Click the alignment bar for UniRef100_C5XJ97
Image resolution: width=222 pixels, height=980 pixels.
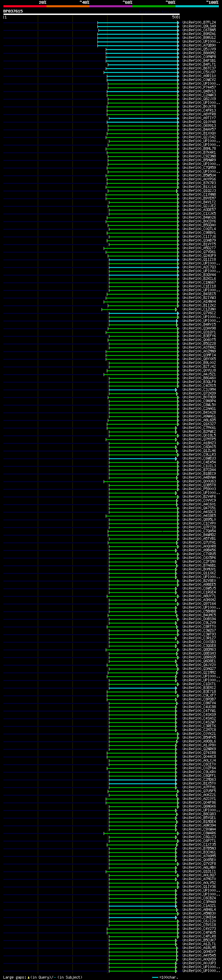coord(142,72)
